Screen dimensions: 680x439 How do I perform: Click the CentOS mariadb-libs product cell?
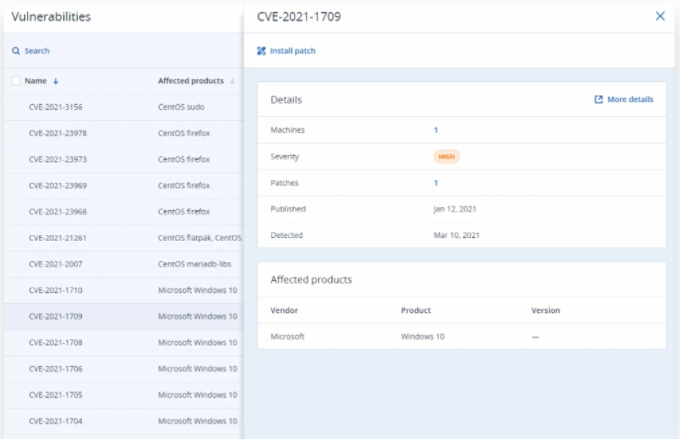pyautogui.click(x=194, y=264)
